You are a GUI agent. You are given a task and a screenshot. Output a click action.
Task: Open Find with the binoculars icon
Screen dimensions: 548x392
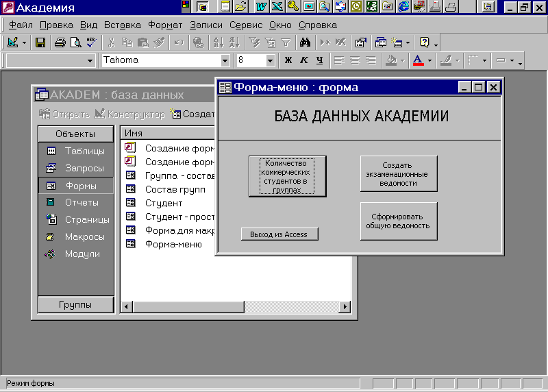pos(305,42)
